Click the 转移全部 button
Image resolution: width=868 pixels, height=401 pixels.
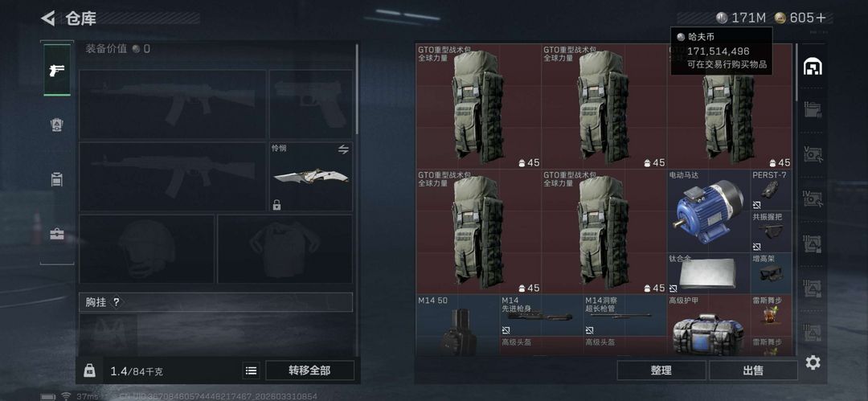click(x=310, y=370)
